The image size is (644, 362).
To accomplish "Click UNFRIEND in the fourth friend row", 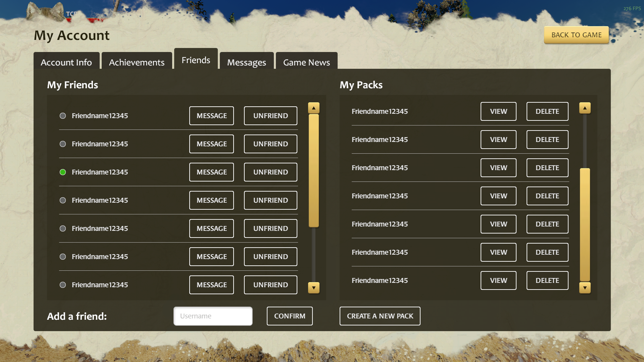I will (x=270, y=200).
